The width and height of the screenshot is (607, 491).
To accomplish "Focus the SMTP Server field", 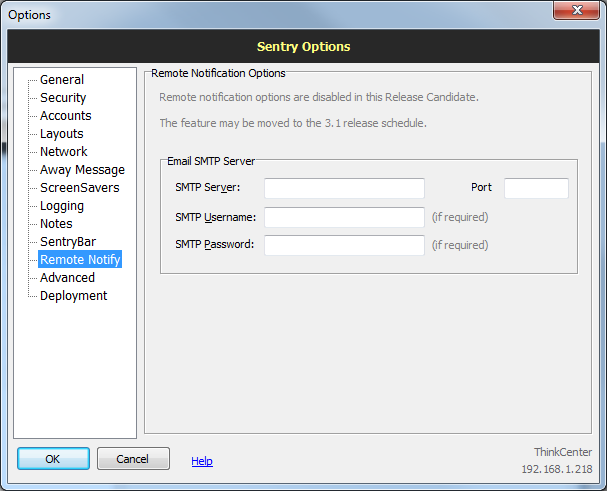I will click(345, 188).
